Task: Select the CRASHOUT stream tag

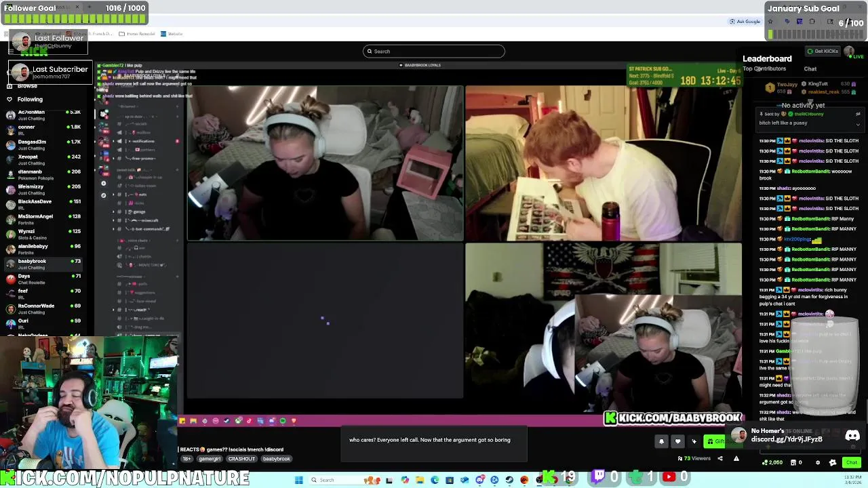Action: [241, 459]
